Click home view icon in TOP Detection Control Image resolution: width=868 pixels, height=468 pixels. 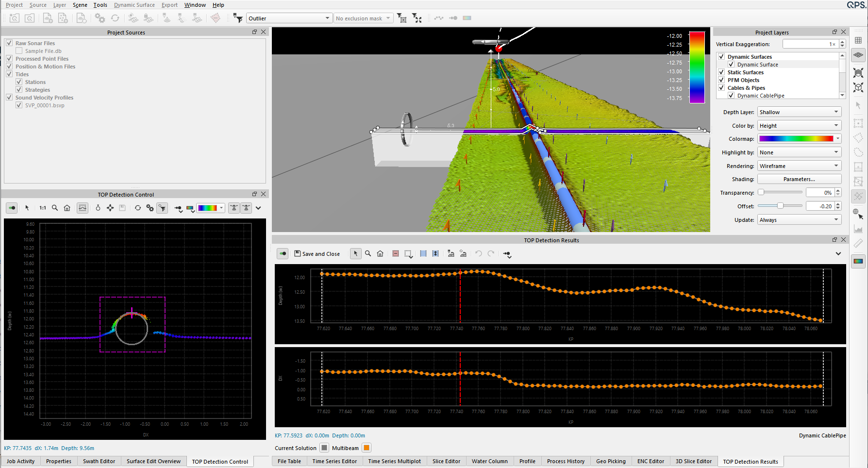(67, 208)
